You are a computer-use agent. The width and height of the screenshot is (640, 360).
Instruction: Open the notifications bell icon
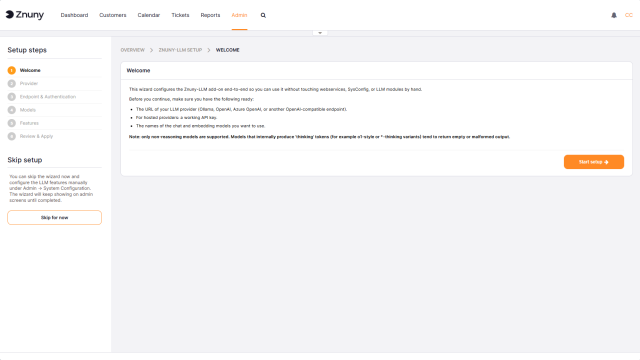(x=614, y=15)
